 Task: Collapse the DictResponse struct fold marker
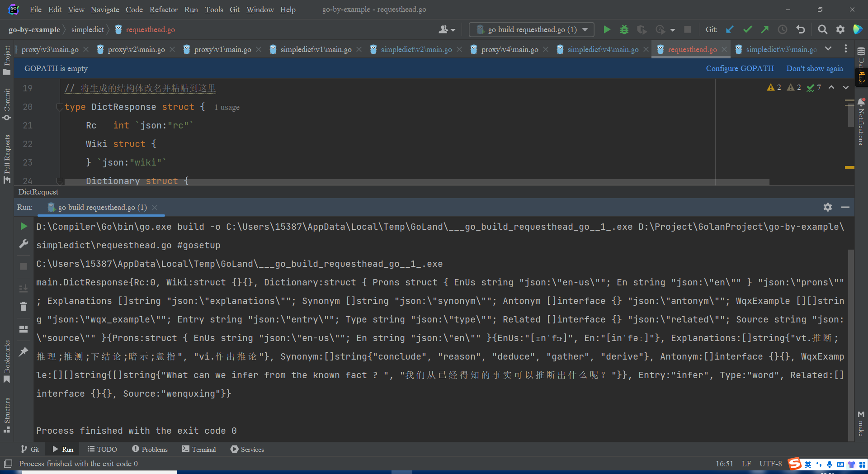(59, 107)
